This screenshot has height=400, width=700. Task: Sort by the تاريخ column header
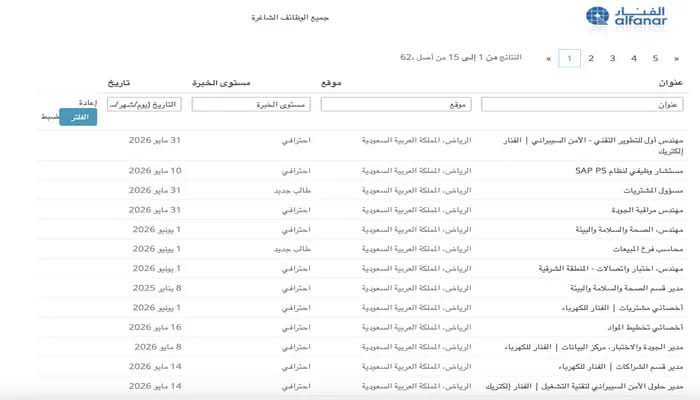coord(119,83)
